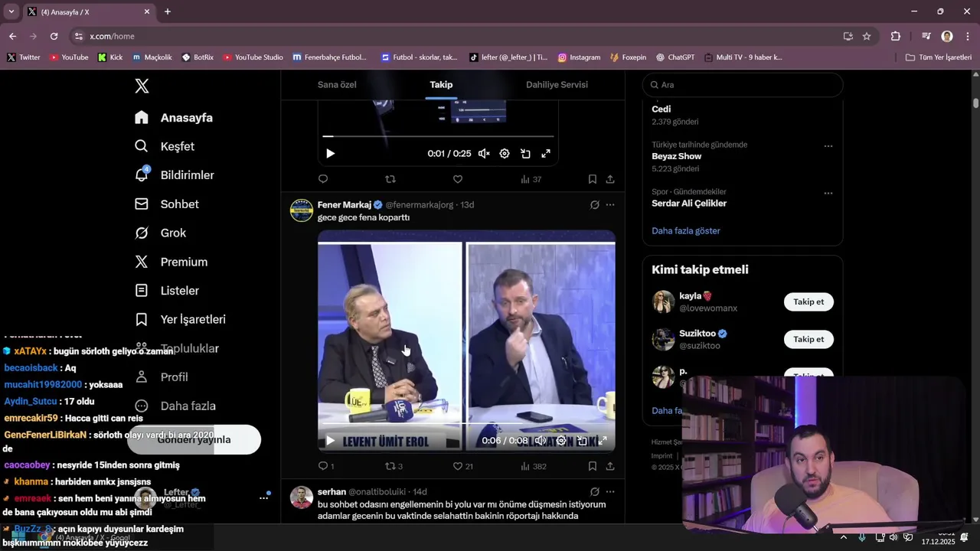Click Daha fazla göster under trends
Viewport: 980px width, 551px height.
click(x=686, y=231)
